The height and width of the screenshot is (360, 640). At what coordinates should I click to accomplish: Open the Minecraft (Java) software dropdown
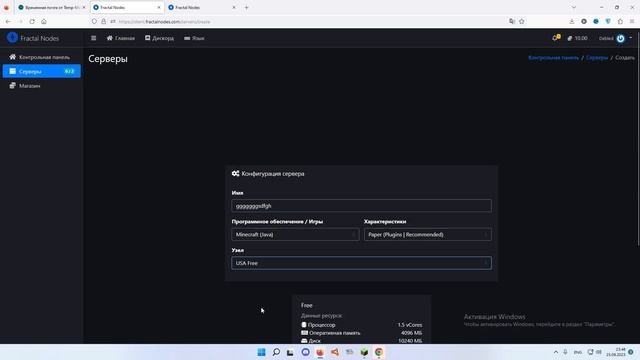tap(295, 234)
